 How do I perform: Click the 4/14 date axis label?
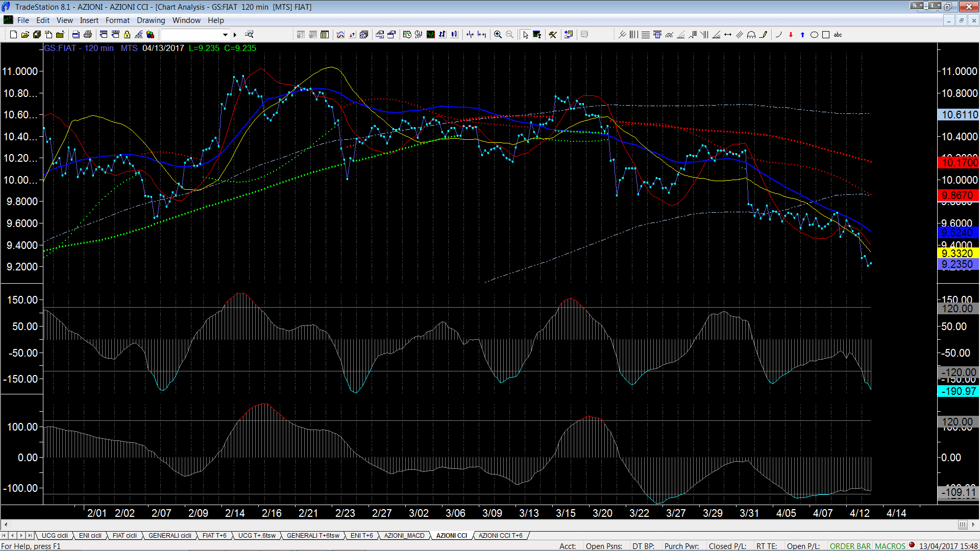[x=896, y=513]
